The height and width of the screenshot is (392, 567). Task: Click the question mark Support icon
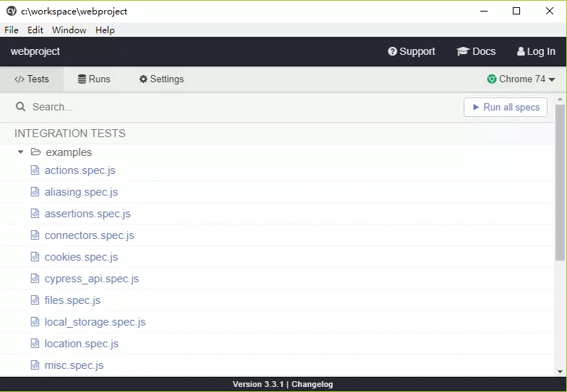click(392, 51)
